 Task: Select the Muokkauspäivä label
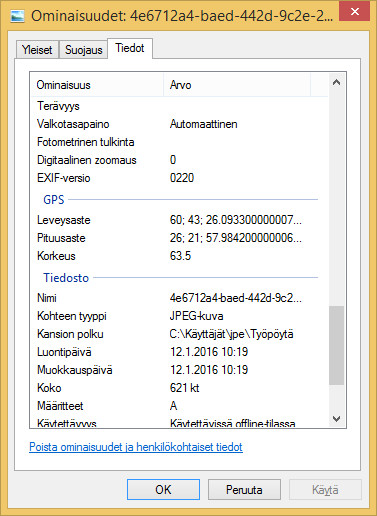coord(75,370)
